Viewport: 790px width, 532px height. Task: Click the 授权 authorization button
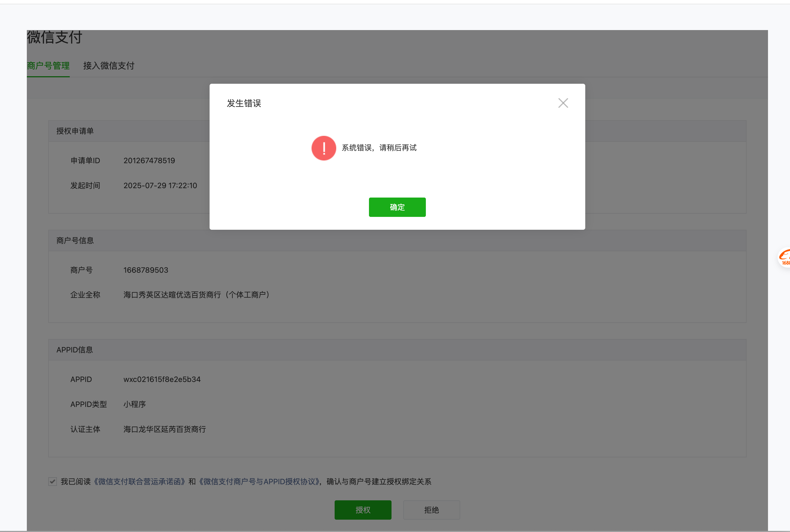point(363,510)
